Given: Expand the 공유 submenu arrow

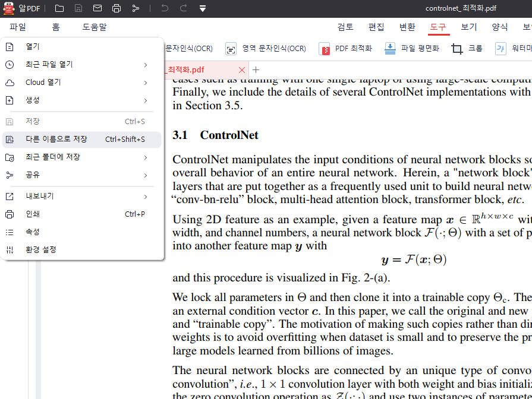Looking at the screenshot, I should point(146,175).
